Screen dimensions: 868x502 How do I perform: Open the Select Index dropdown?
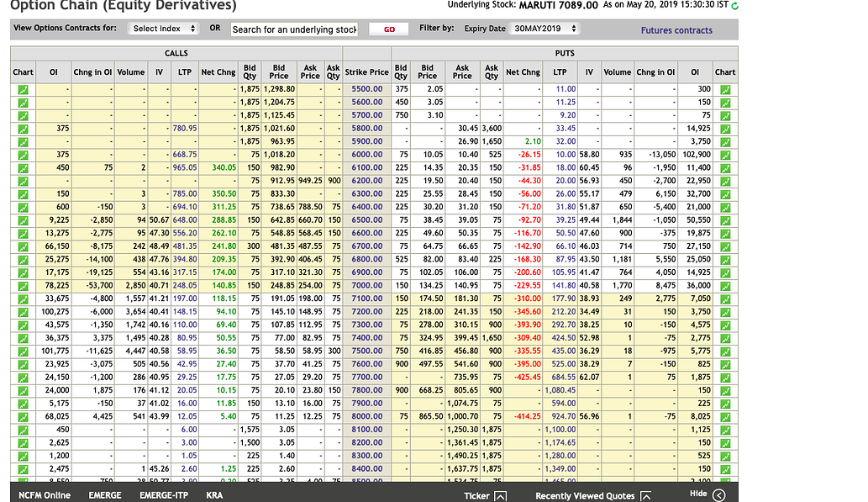click(x=162, y=28)
